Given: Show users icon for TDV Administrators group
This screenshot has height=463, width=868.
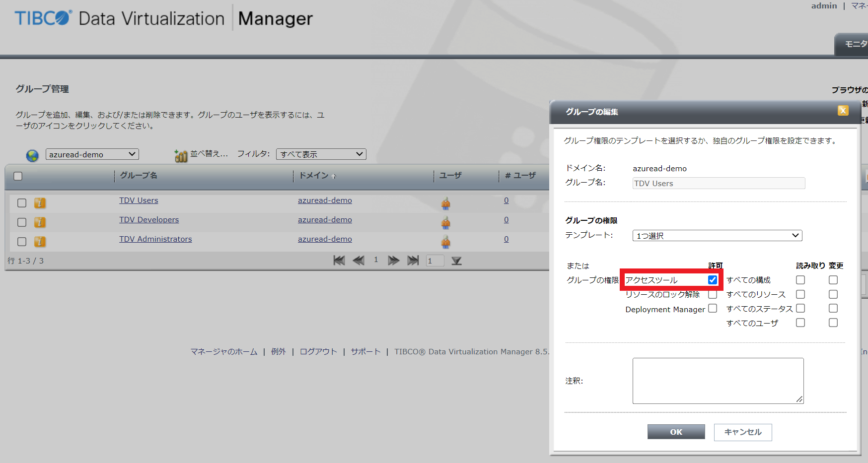Looking at the screenshot, I should (x=446, y=242).
